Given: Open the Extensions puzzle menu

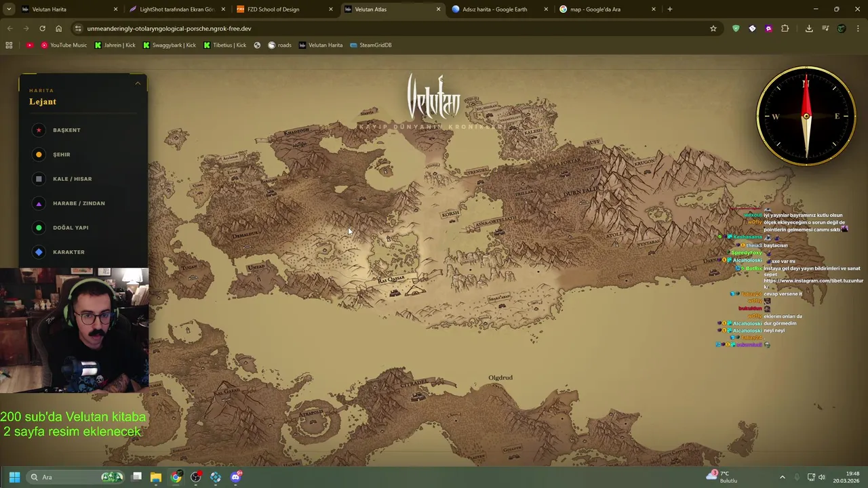Looking at the screenshot, I should (x=785, y=28).
